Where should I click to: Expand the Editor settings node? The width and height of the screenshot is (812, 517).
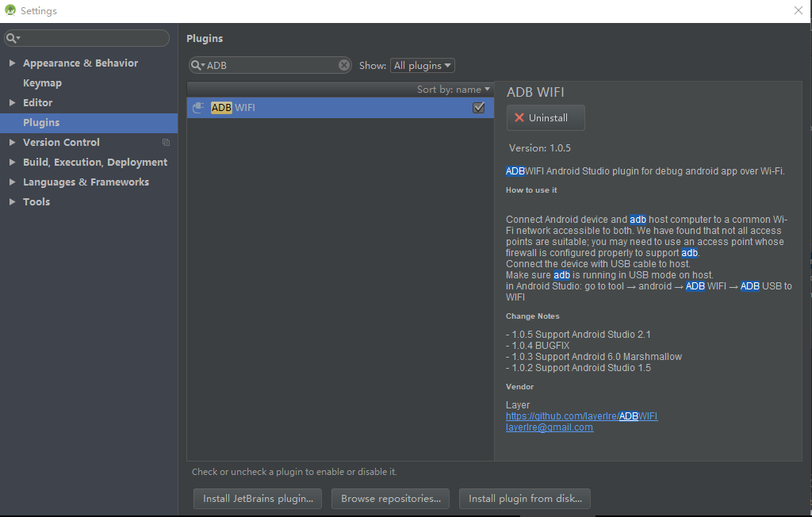pyautogui.click(x=12, y=102)
